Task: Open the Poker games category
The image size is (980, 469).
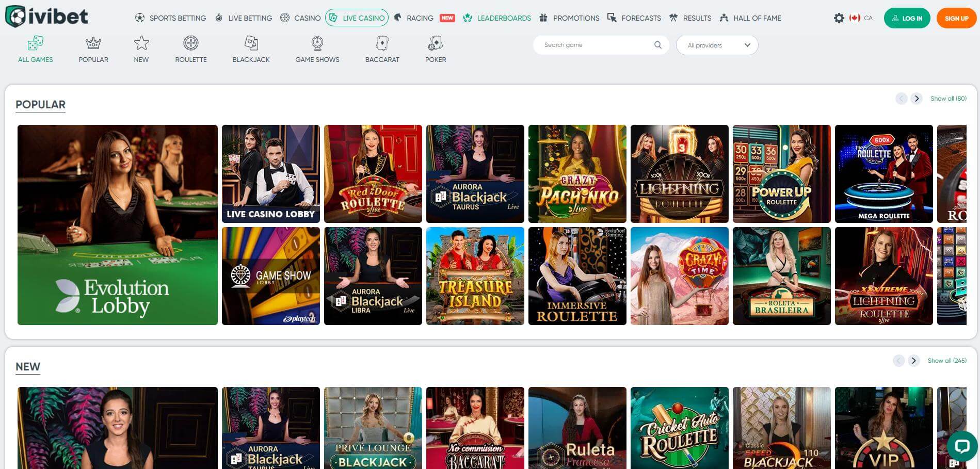Action: tap(436, 43)
